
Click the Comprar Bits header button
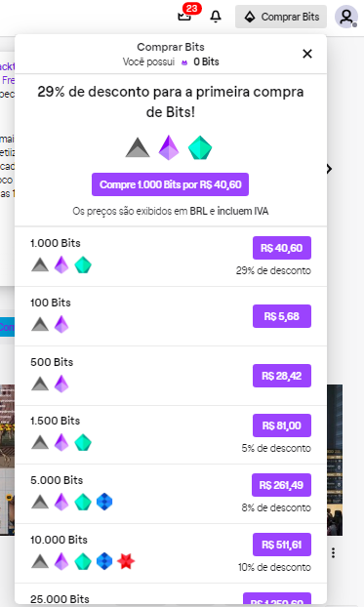point(281,17)
